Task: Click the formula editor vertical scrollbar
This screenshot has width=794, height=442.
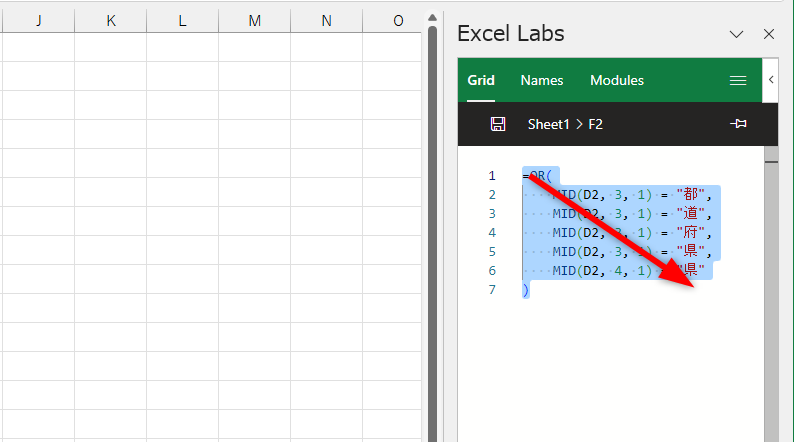Action: point(771,294)
